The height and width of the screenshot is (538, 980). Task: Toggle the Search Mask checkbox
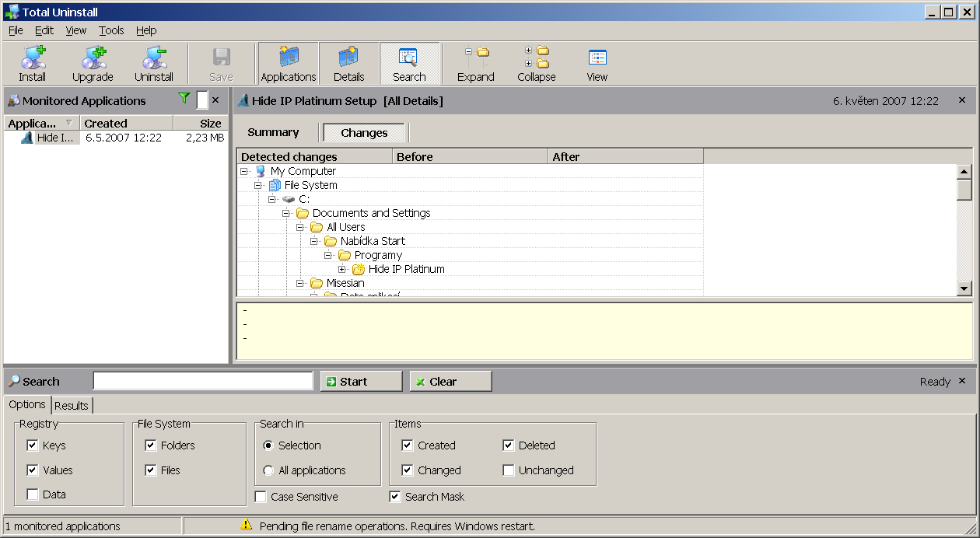coord(395,497)
